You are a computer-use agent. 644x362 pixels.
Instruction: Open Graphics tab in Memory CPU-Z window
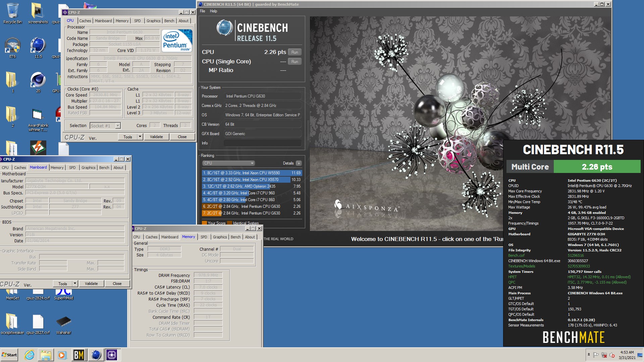pos(220,237)
